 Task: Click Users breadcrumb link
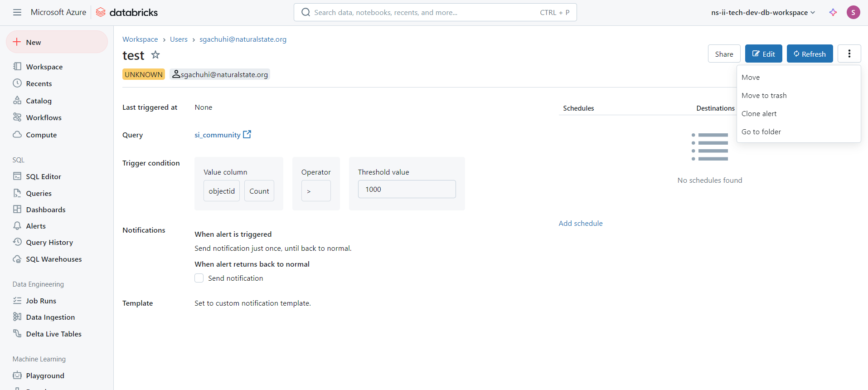click(x=179, y=39)
